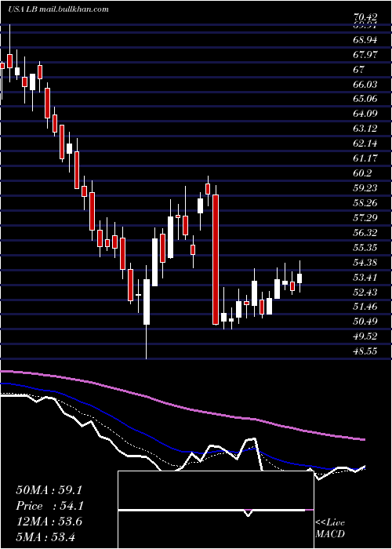Select the 56.32 price level label
The width and height of the screenshot is (392, 549).
click(x=365, y=232)
